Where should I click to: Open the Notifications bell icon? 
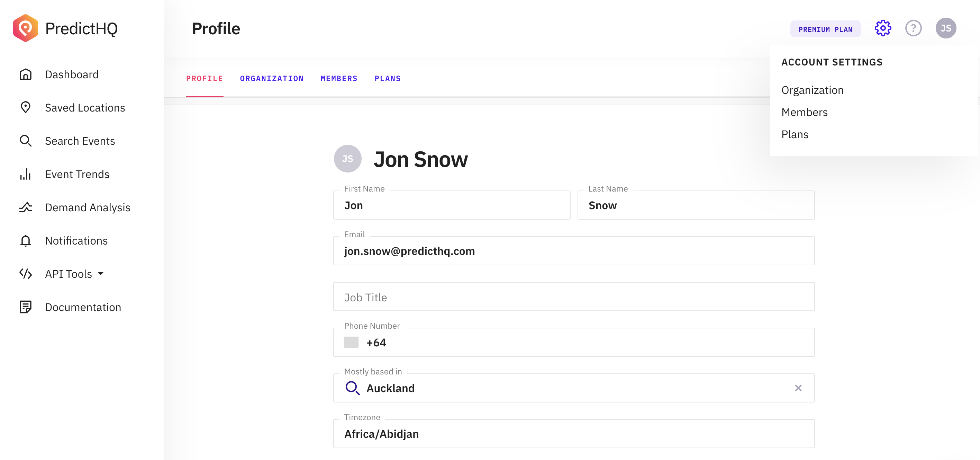point(26,241)
